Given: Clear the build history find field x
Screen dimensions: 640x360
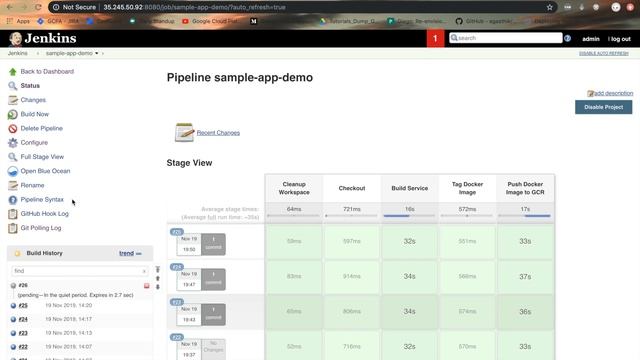Looking at the screenshot, I should (144, 271).
